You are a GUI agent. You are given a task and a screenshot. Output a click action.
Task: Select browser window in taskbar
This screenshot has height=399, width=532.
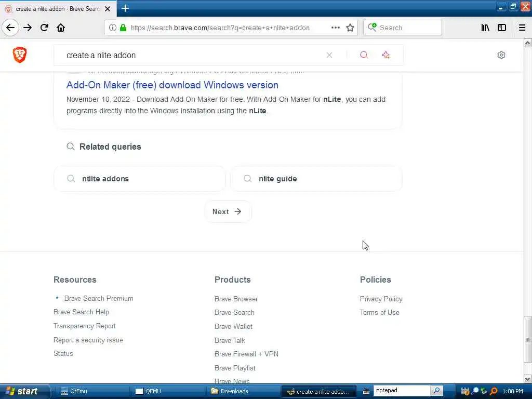point(319,392)
